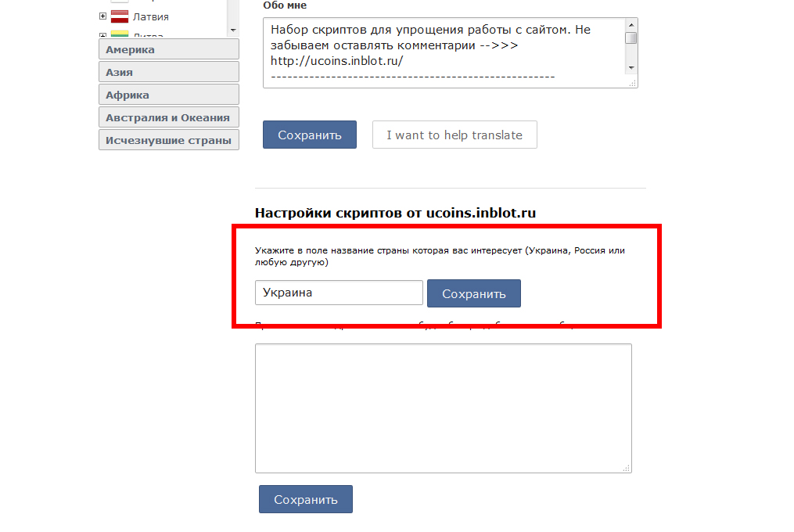The width and height of the screenshot is (794, 532).
Task: Click inside the large empty text area
Action: pos(443,408)
